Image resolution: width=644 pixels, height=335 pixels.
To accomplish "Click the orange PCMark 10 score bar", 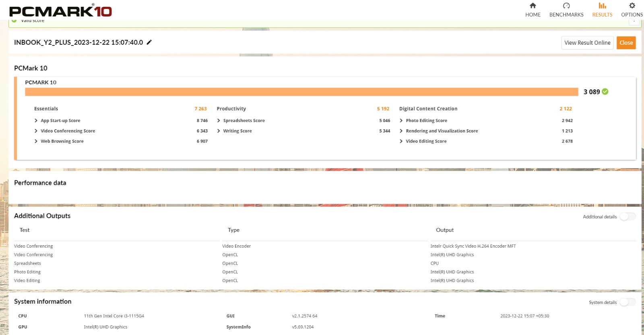I will [301, 92].
